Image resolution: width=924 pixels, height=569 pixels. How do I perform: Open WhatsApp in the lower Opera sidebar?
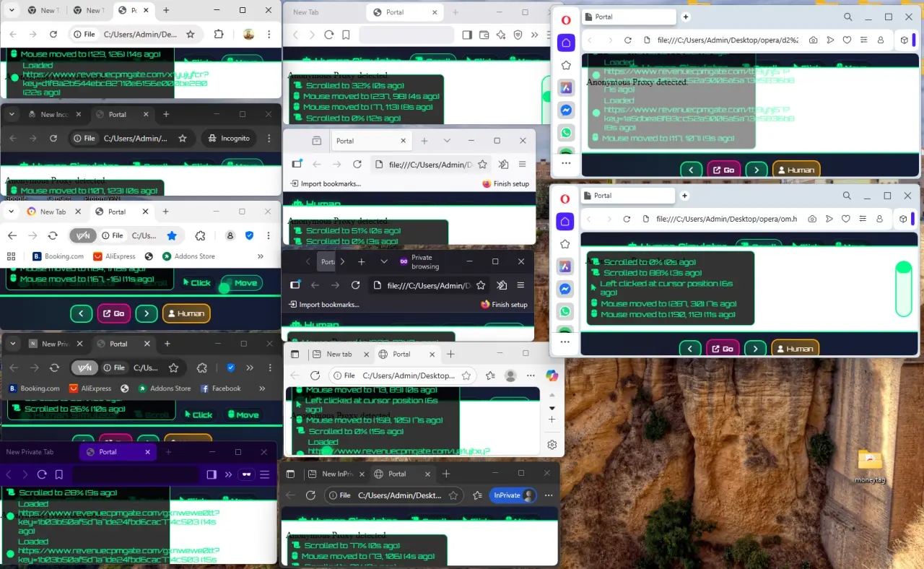(565, 311)
